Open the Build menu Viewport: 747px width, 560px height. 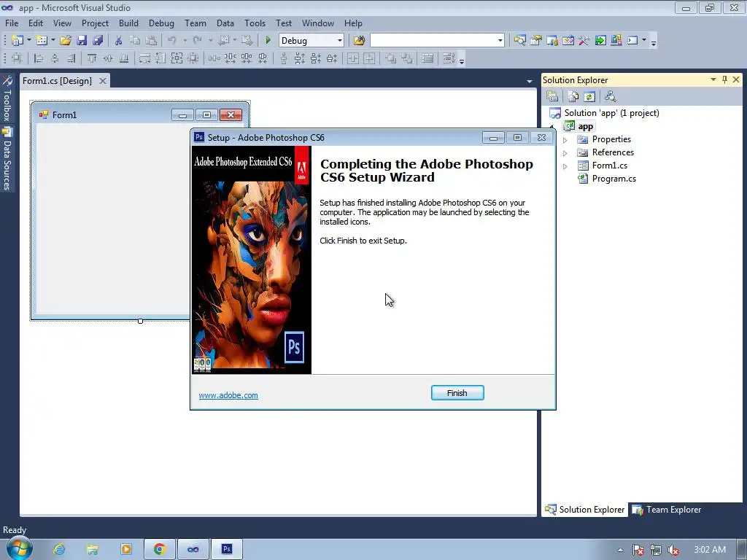tap(128, 23)
